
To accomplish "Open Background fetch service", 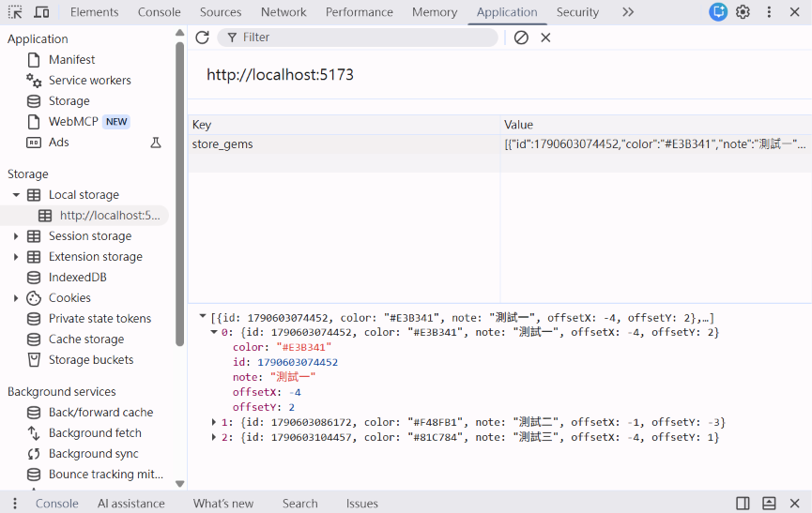I will pos(95,433).
